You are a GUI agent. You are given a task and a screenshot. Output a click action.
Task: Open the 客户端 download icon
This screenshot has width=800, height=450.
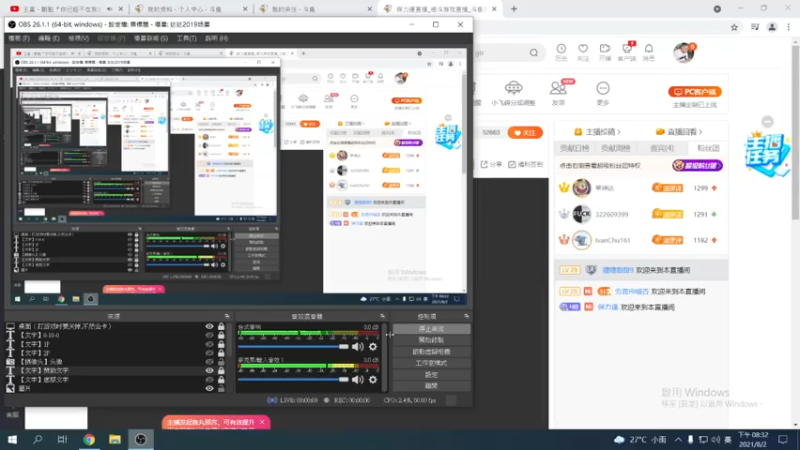point(627,48)
